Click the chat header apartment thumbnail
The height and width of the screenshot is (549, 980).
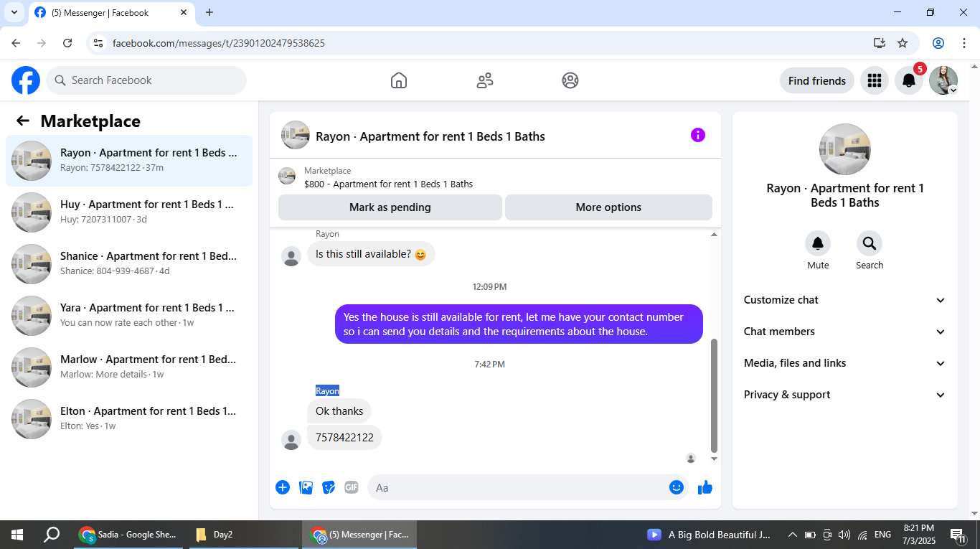click(x=296, y=135)
